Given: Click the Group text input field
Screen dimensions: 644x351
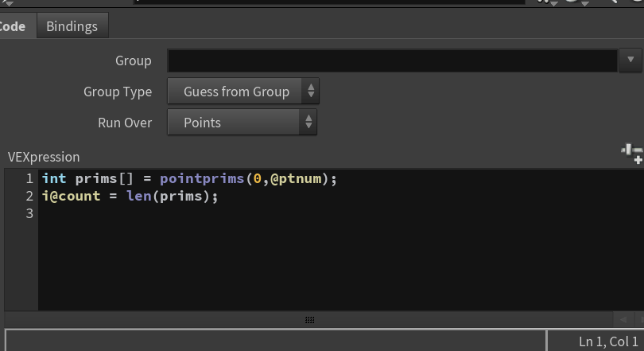Looking at the screenshot, I should [x=392, y=60].
